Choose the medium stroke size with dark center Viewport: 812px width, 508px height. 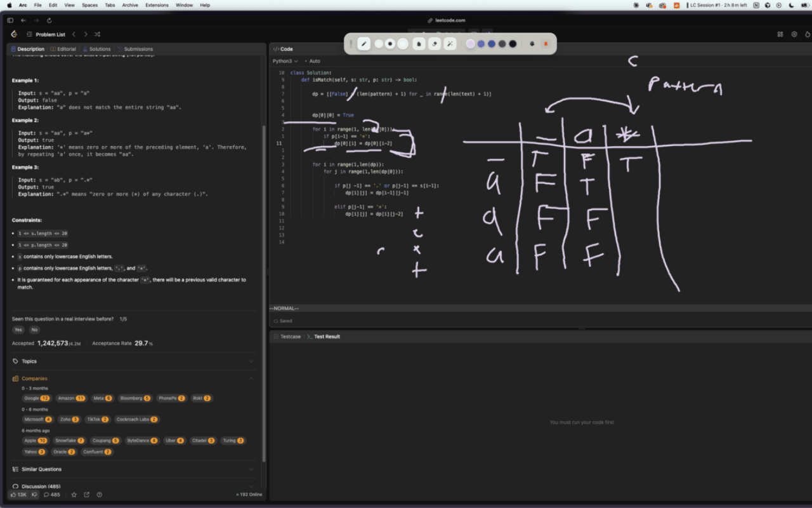(x=390, y=44)
